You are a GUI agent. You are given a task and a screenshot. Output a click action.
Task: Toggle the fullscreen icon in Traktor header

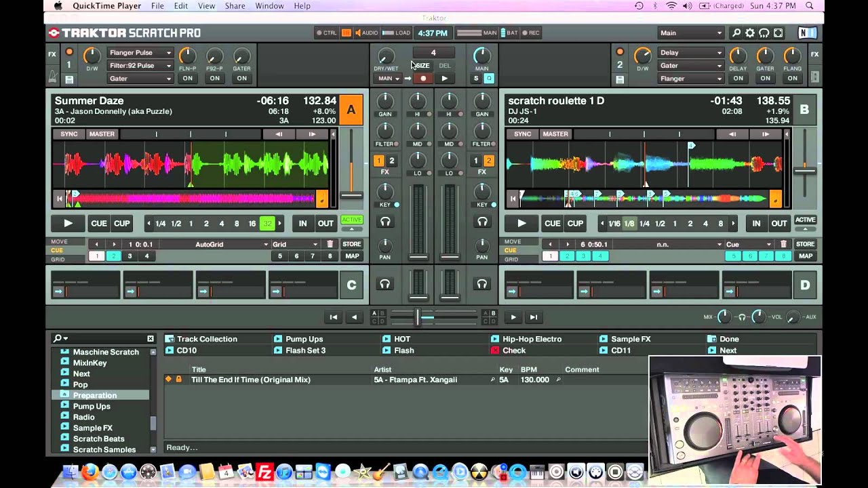(778, 33)
